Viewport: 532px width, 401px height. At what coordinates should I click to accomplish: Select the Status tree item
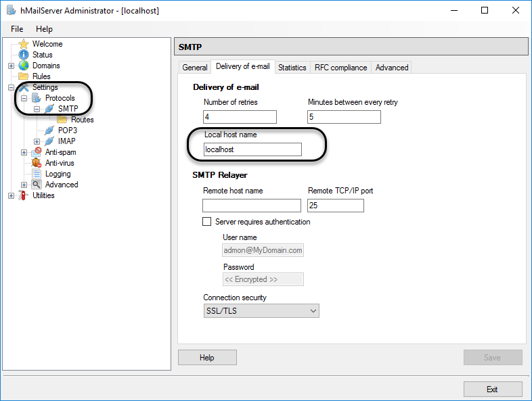coord(43,55)
